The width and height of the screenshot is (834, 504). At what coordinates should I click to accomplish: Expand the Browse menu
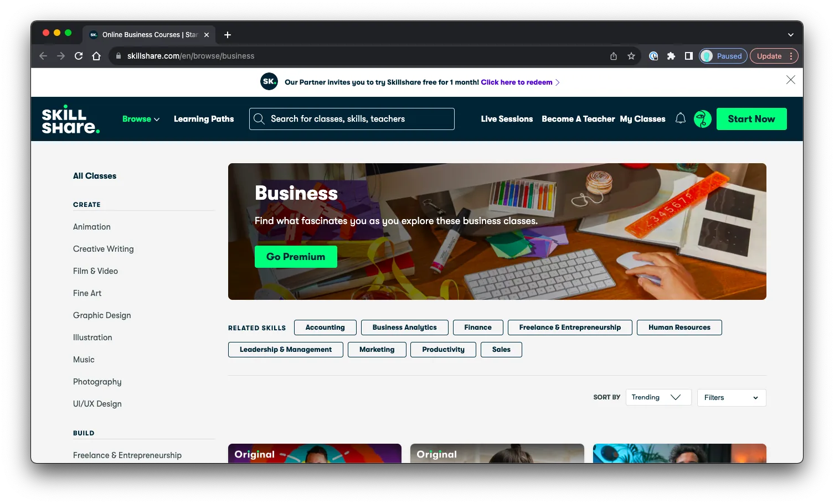tap(141, 119)
